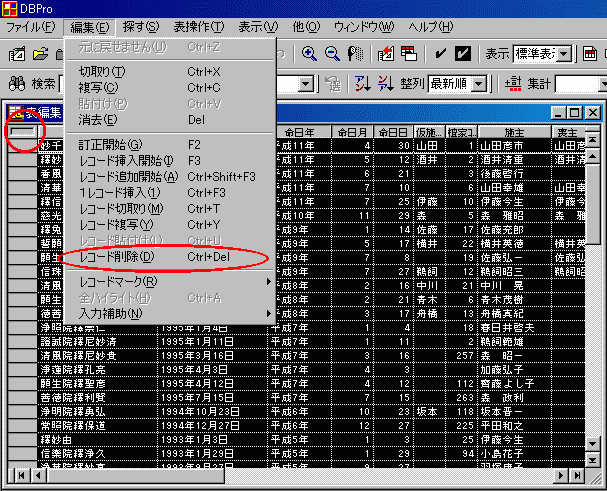Select レコード削除 from the edit menu
This screenshot has height=491, width=607.
(x=170, y=257)
